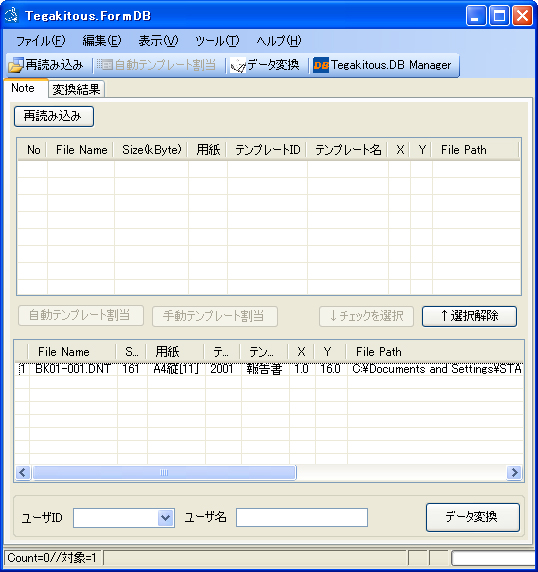This screenshot has width=538, height=572.
Task: Click the ↑選択解除 button
Action: [469, 316]
